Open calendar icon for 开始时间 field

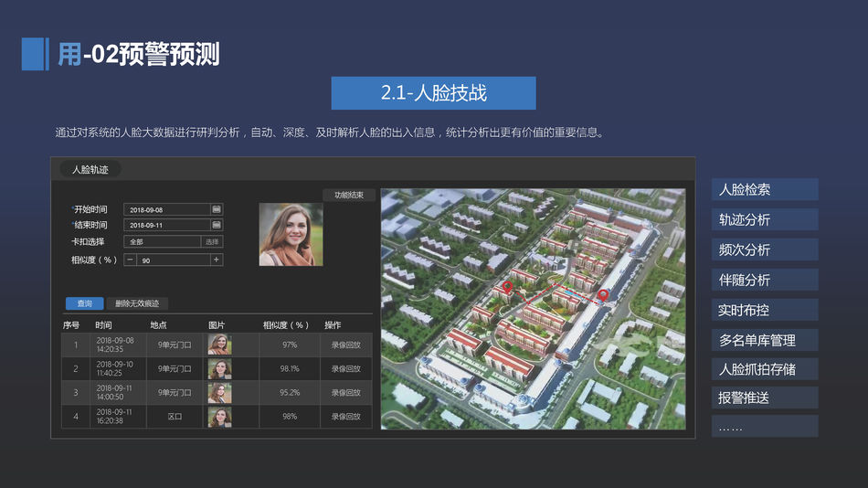tap(217, 209)
